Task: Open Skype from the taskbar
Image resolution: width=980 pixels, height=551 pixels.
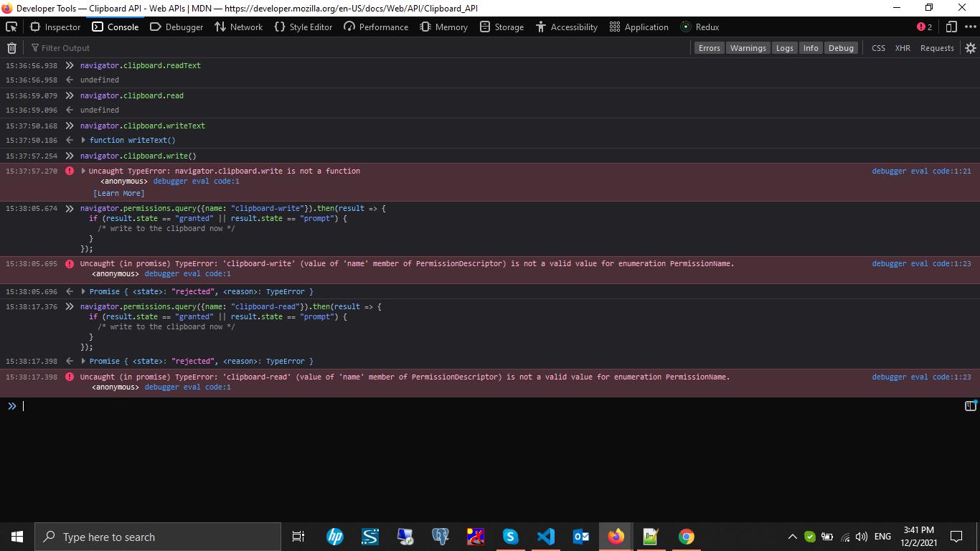Action: coord(510,537)
